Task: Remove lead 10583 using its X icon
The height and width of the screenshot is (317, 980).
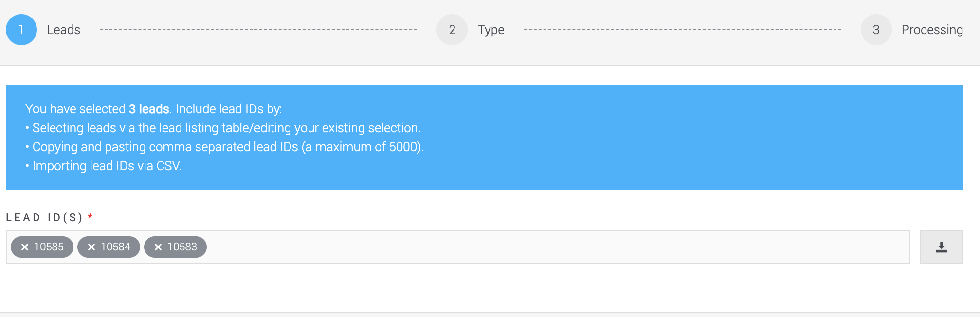Action: click(158, 247)
